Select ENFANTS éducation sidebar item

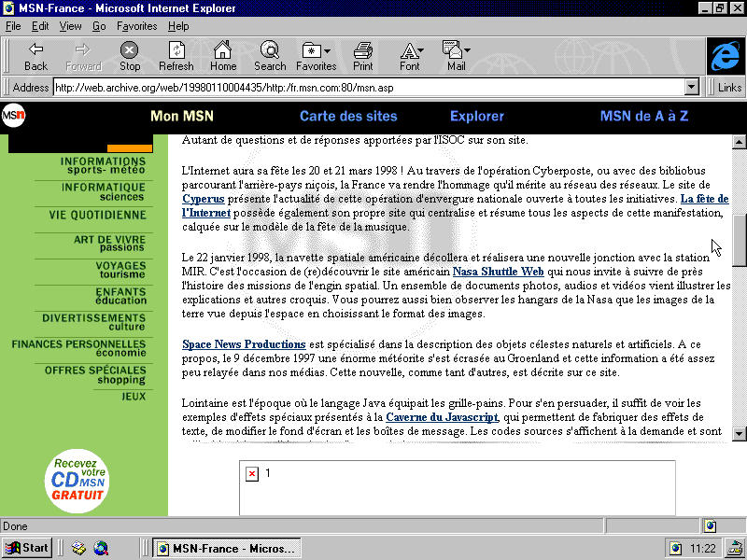tap(120, 296)
